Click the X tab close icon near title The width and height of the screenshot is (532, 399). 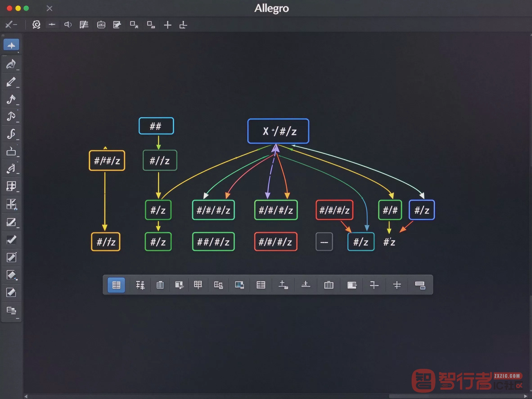pos(50,8)
